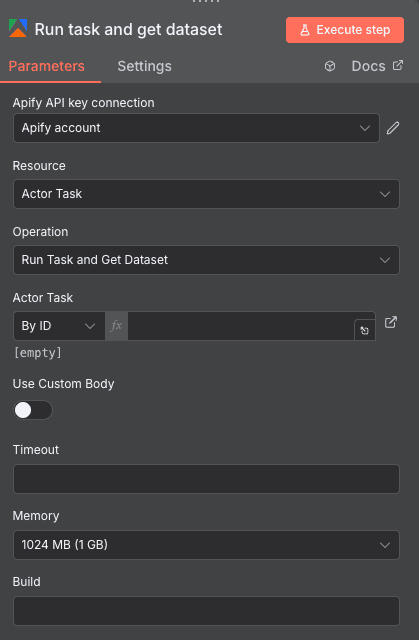Click the Timeout label
419x640 pixels.
(36, 450)
